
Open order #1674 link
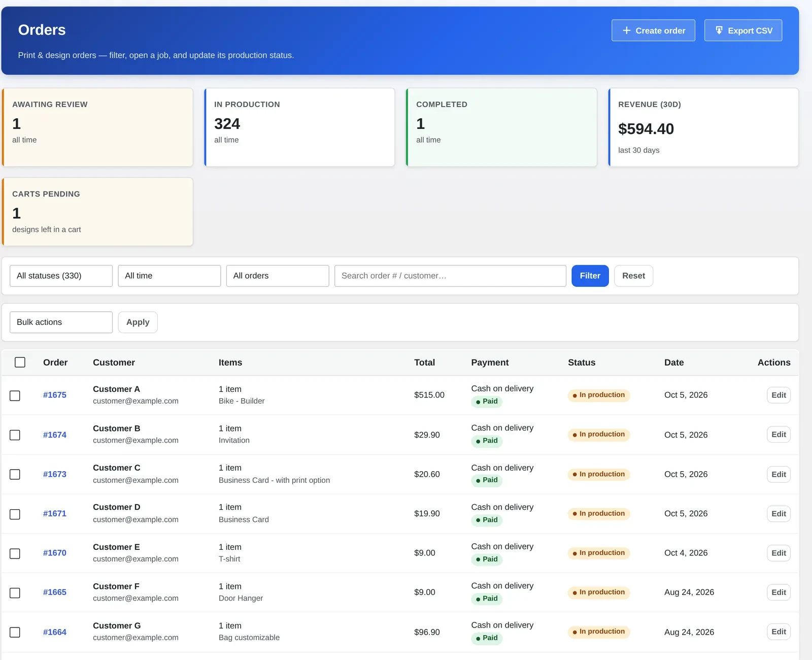point(55,435)
